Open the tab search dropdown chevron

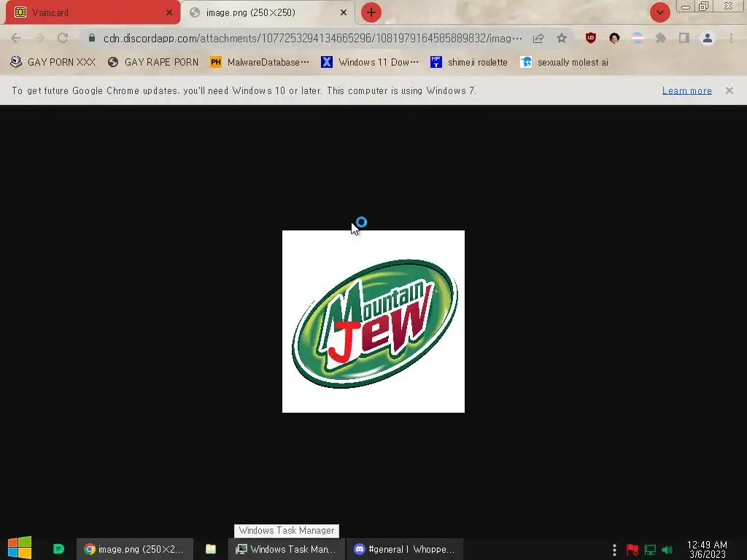(x=659, y=12)
